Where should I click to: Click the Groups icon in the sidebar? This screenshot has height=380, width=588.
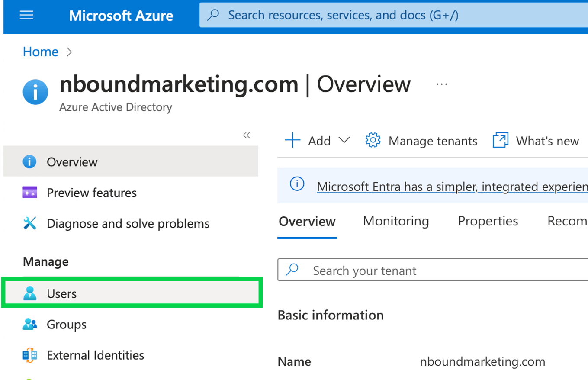[30, 324]
